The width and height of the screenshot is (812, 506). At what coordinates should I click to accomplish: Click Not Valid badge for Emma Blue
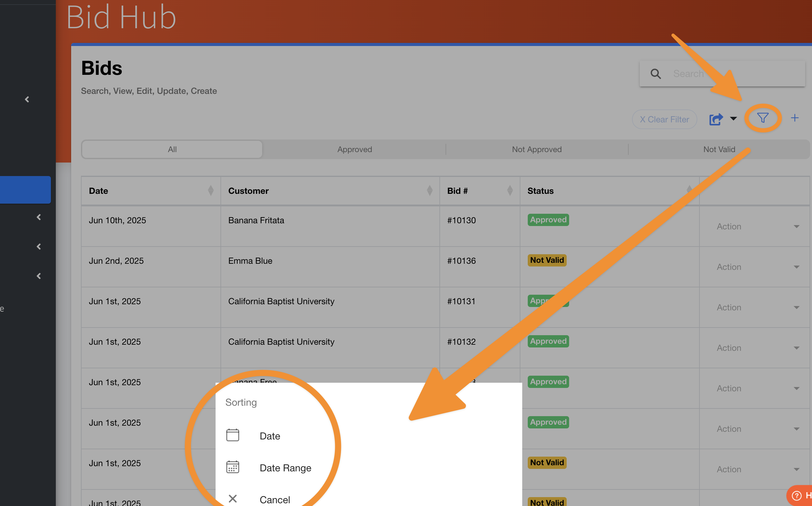coord(547,260)
